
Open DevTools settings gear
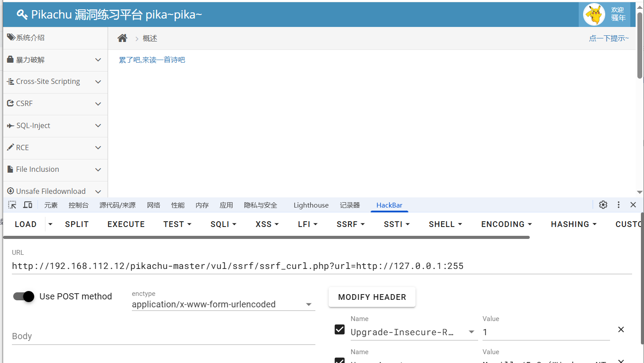[x=603, y=204]
